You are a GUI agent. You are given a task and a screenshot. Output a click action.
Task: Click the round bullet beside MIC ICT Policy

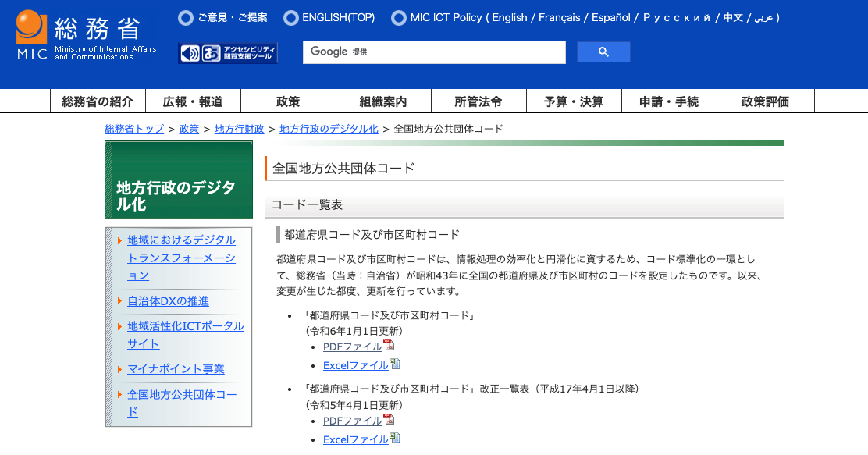click(399, 17)
